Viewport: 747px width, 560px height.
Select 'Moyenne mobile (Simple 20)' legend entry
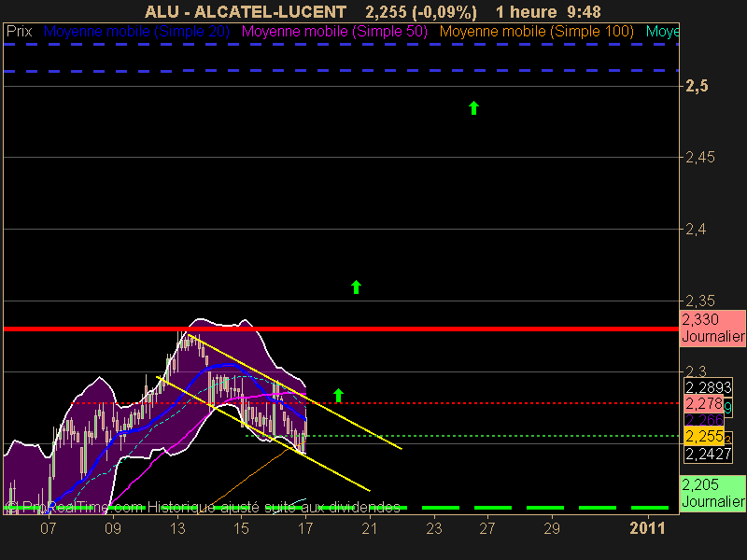pyautogui.click(x=136, y=32)
